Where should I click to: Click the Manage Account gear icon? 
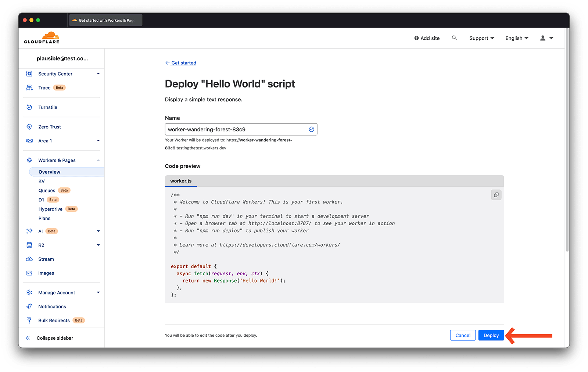(29, 293)
